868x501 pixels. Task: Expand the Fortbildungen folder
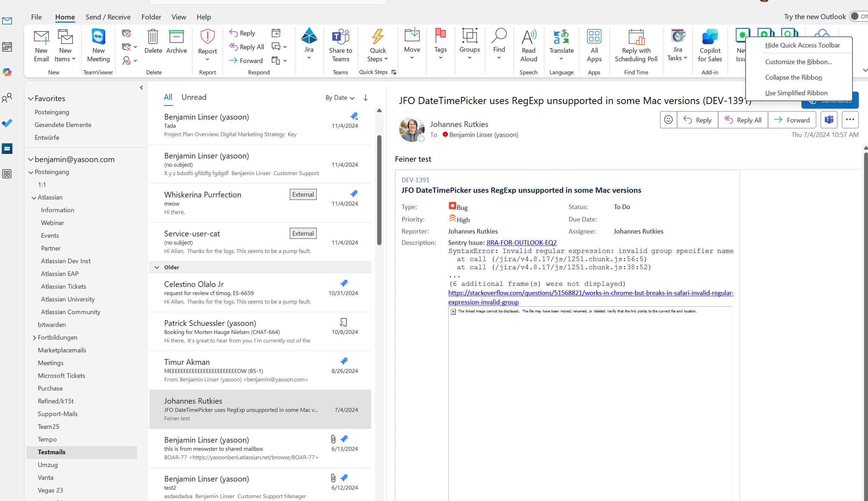pos(34,338)
